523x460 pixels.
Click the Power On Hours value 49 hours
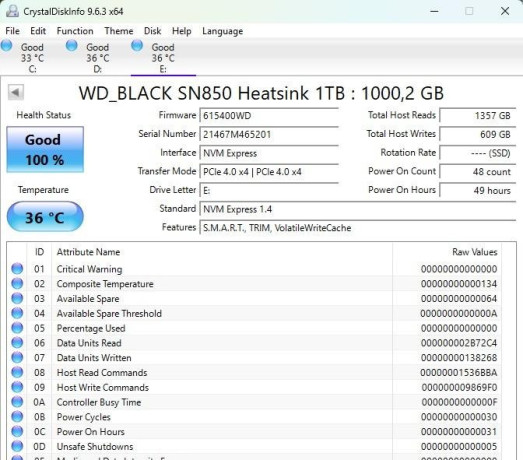coord(478,190)
